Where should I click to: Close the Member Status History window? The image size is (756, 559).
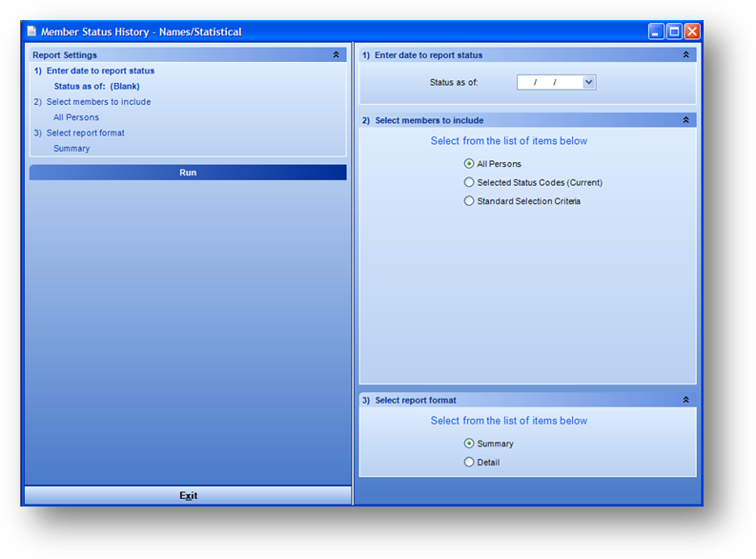tap(692, 31)
